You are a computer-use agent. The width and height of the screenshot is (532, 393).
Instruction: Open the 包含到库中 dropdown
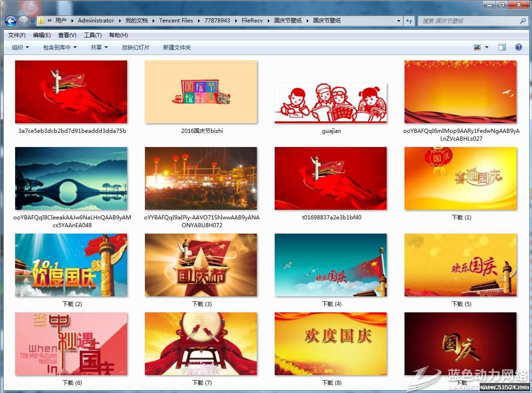click(x=60, y=48)
